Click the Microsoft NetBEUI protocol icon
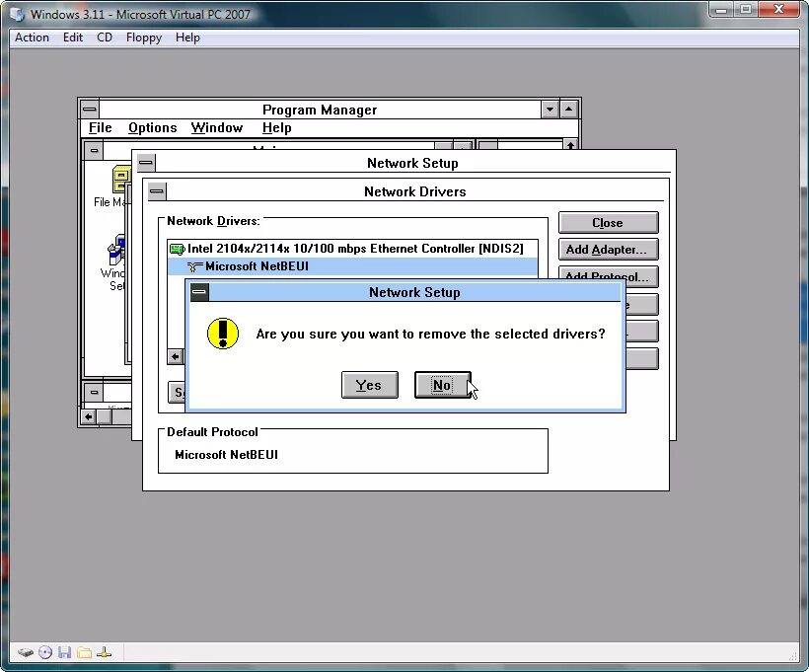 (x=194, y=266)
